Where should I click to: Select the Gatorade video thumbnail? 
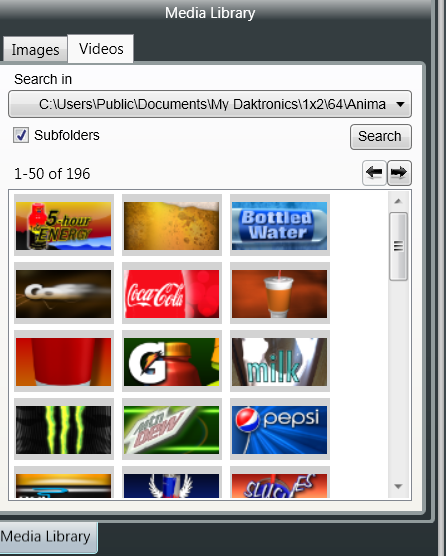[172, 362]
